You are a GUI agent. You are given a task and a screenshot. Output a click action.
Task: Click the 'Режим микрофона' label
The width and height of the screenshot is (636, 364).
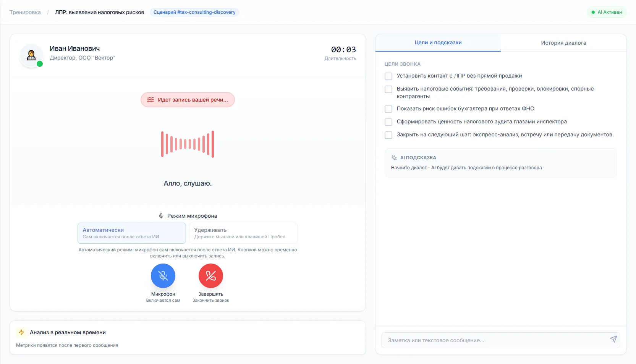point(192,216)
